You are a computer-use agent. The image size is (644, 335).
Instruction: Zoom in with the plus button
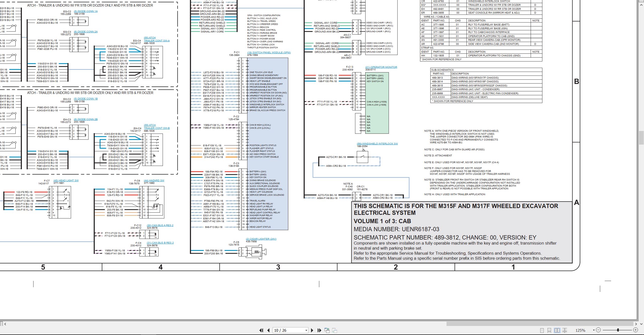click(635, 330)
